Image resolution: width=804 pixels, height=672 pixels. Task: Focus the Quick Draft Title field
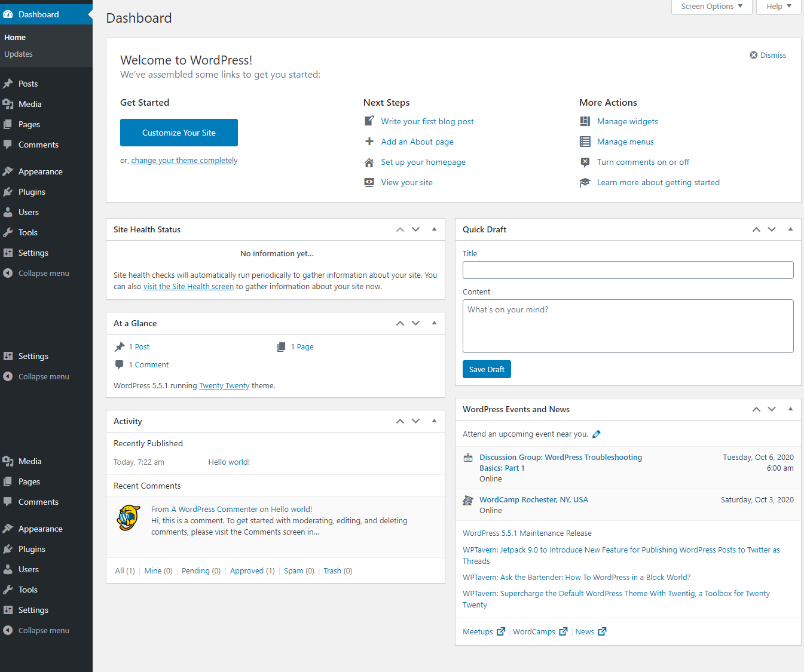(628, 270)
